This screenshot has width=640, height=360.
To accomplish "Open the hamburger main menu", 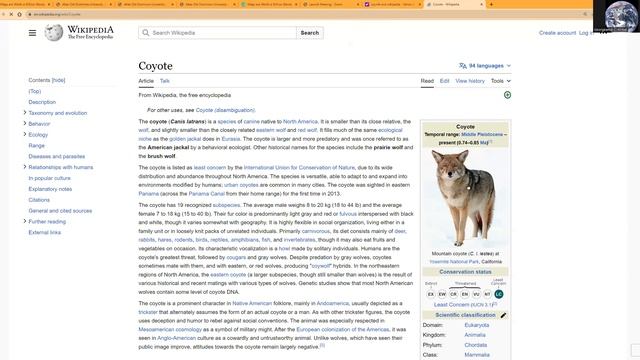I will [32, 33].
